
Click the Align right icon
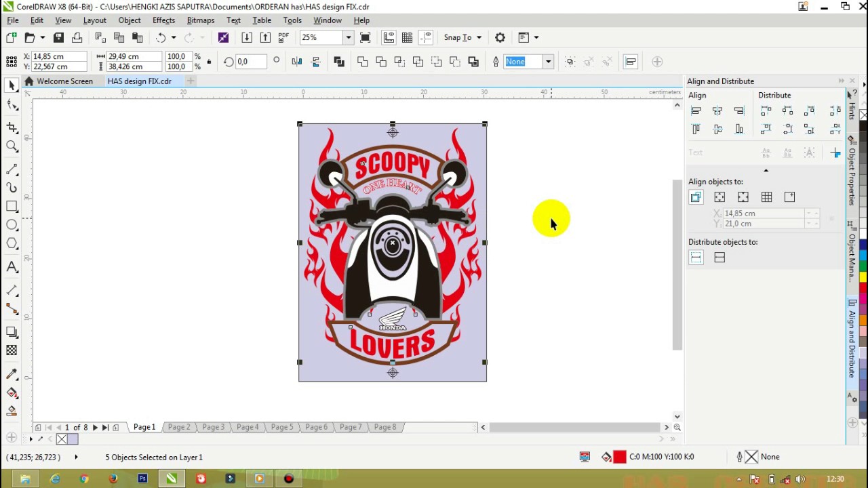point(739,110)
